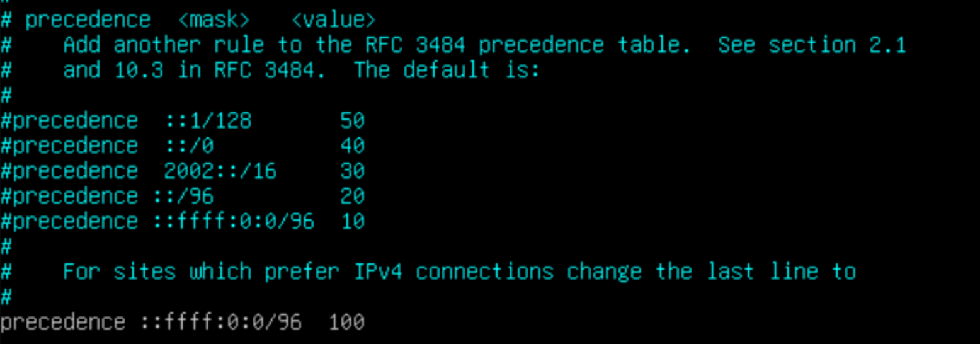Image resolution: width=980 pixels, height=344 pixels.
Task: Click the word IPv4 in the comment
Action: (377, 272)
